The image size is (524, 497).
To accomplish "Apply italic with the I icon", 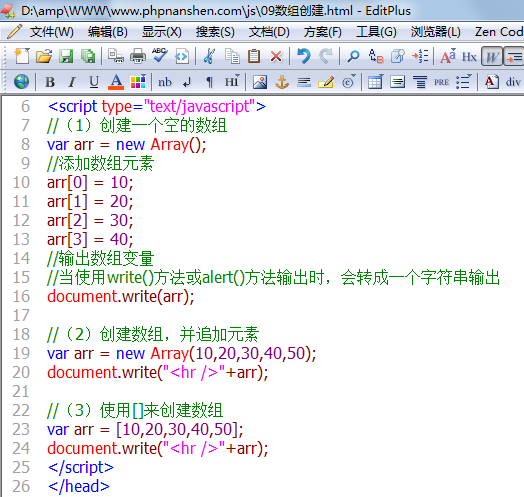I will click(72, 82).
